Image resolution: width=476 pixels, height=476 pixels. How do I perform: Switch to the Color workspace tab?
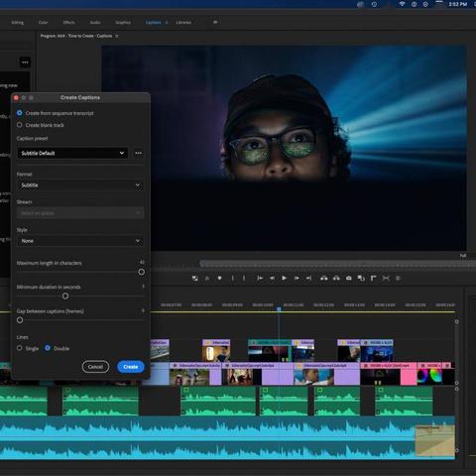(43, 22)
